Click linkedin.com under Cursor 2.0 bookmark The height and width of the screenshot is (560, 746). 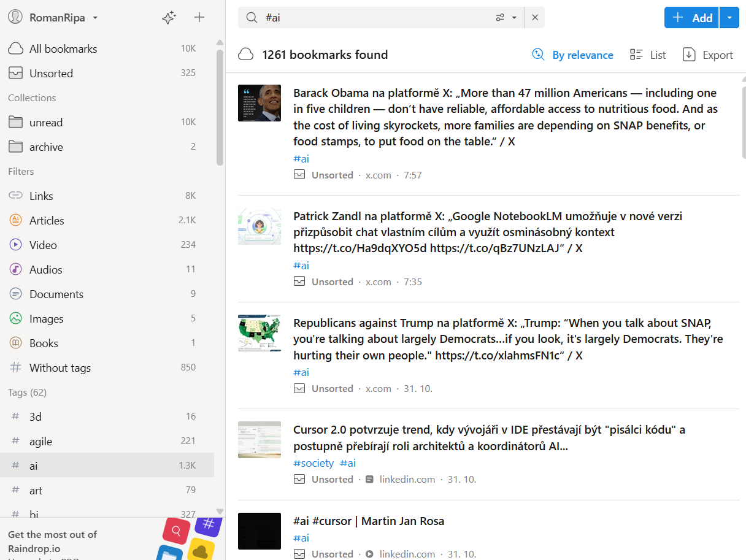click(407, 479)
